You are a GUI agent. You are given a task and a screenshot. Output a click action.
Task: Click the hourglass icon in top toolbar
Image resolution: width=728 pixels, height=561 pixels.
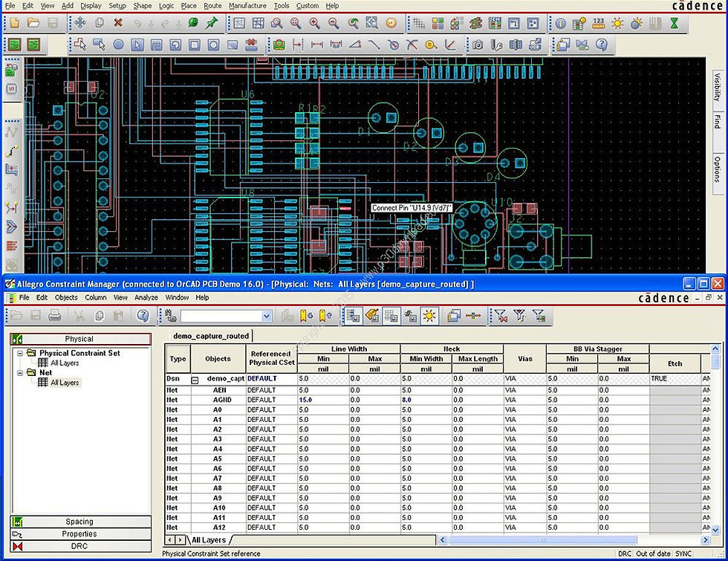pyautogui.click(x=673, y=23)
